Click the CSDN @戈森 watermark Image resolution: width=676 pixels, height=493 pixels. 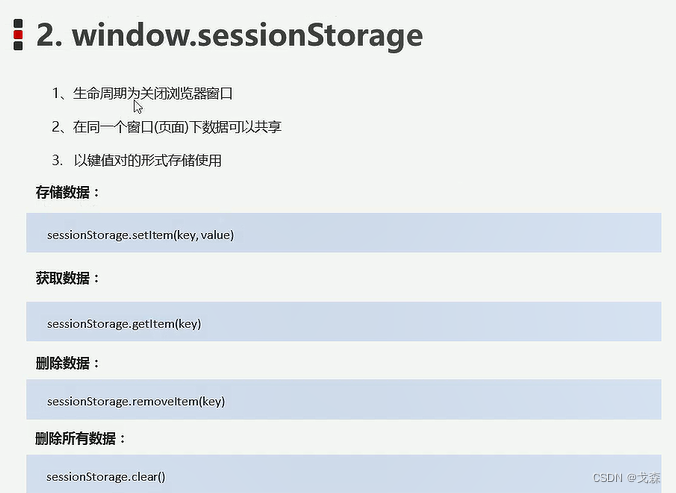pyautogui.click(x=626, y=477)
